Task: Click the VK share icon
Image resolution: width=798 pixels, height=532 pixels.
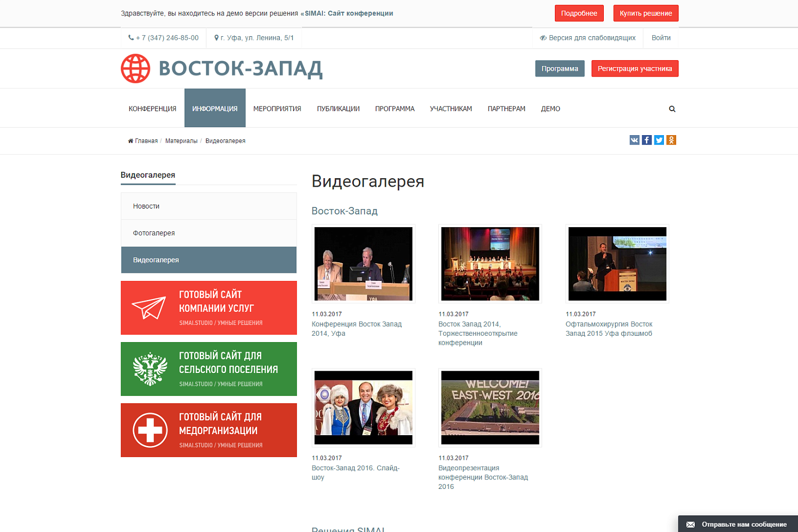Action: (634, 140)
